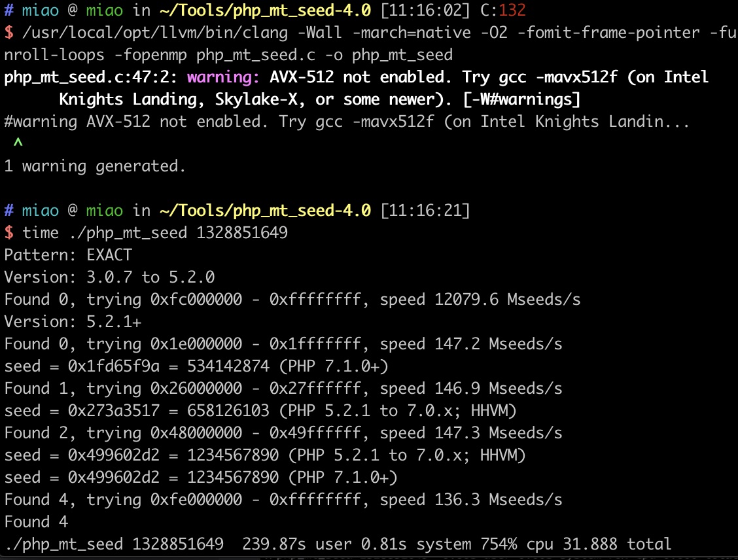Click the speed 12079.6 Mseeds/s value

point(508,299)
